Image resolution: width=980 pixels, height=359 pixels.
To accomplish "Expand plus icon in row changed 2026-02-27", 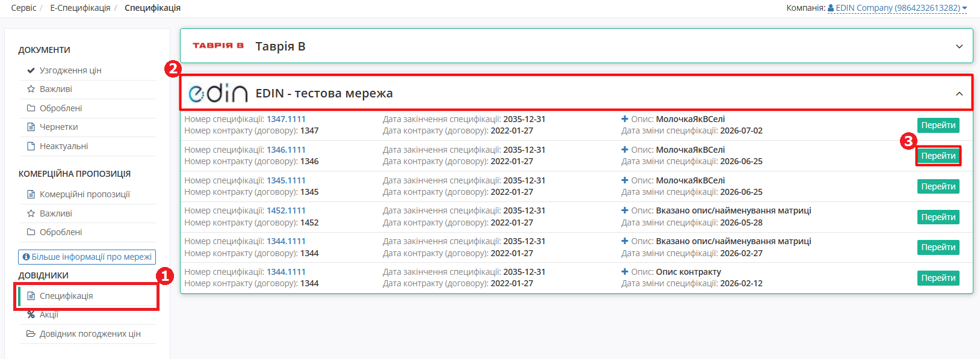I will pyautogui.click(x=625, y=241).
